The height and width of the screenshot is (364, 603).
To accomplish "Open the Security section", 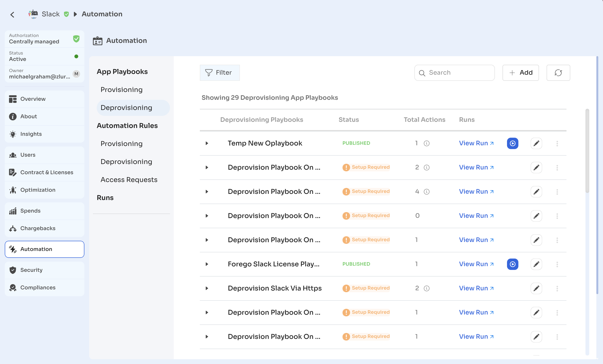I will point(44,270).
